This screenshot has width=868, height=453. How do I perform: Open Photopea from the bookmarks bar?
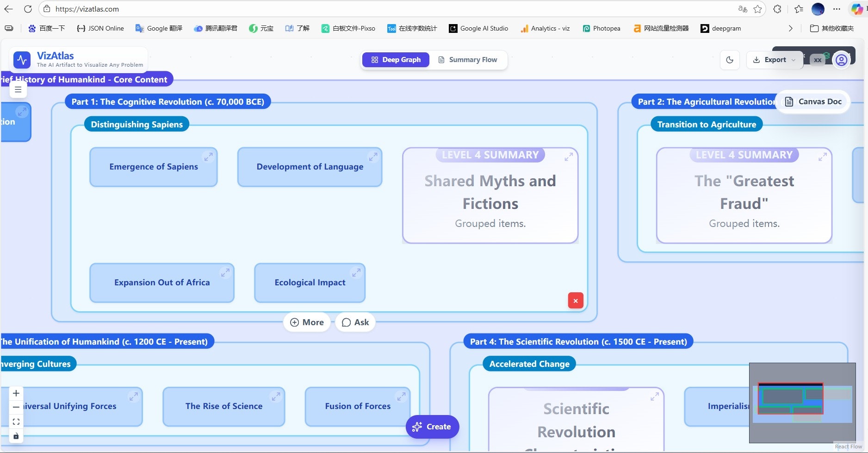tap(601, 28)
